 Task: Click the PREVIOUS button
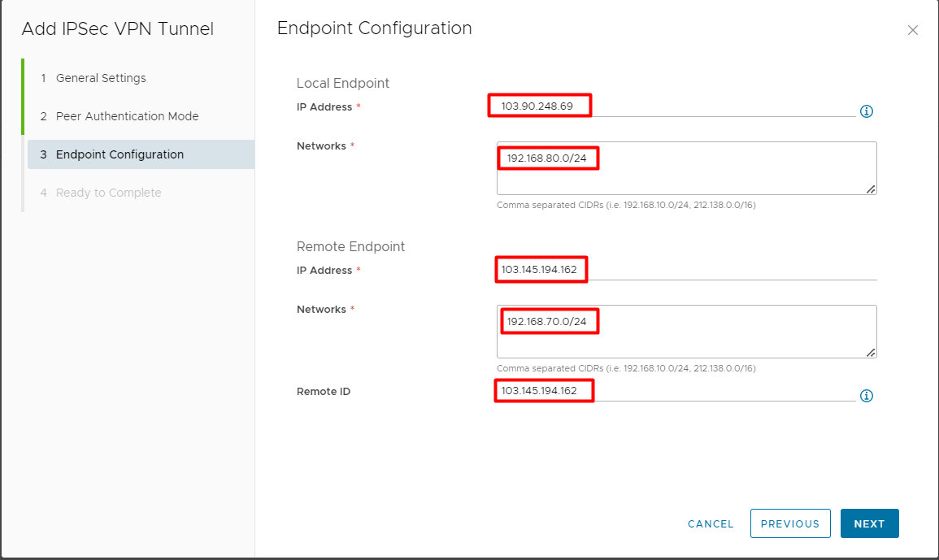pos(789,523)
